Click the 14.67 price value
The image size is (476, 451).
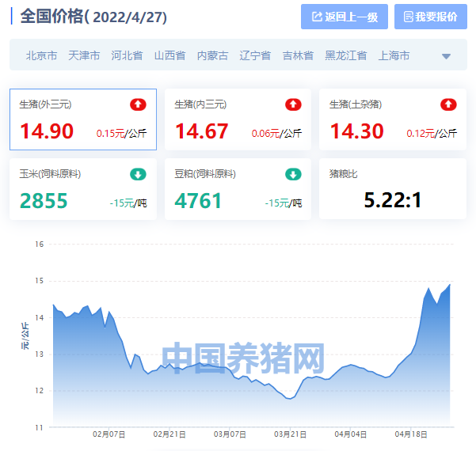click(202, 131)
